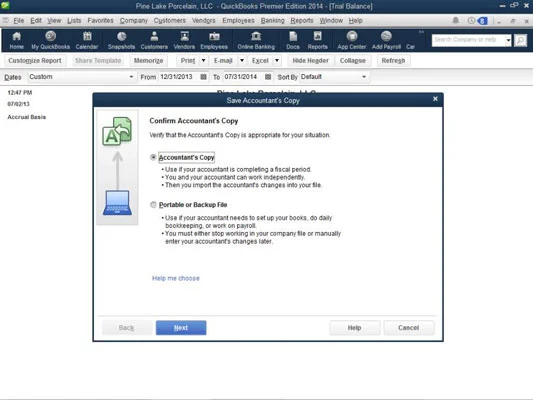Open the Add Payroll icon
This screenshot has height=400, width=533.
point(386,40)
